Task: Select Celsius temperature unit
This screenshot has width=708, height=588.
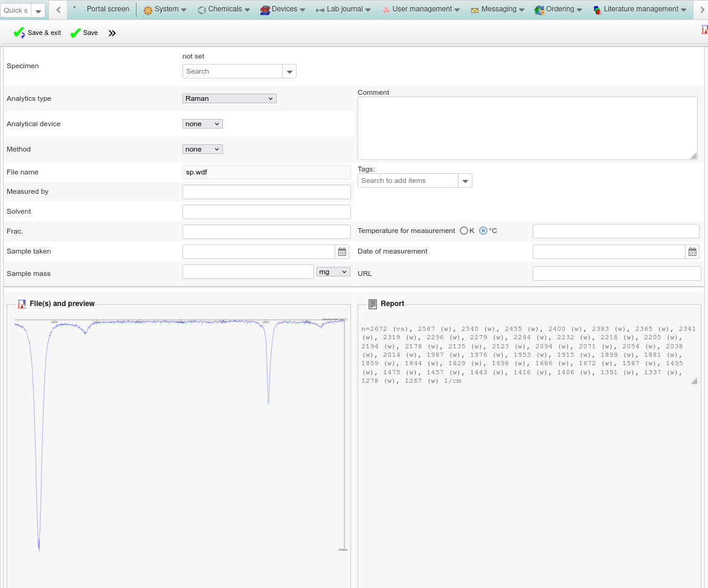Action: 483,231
